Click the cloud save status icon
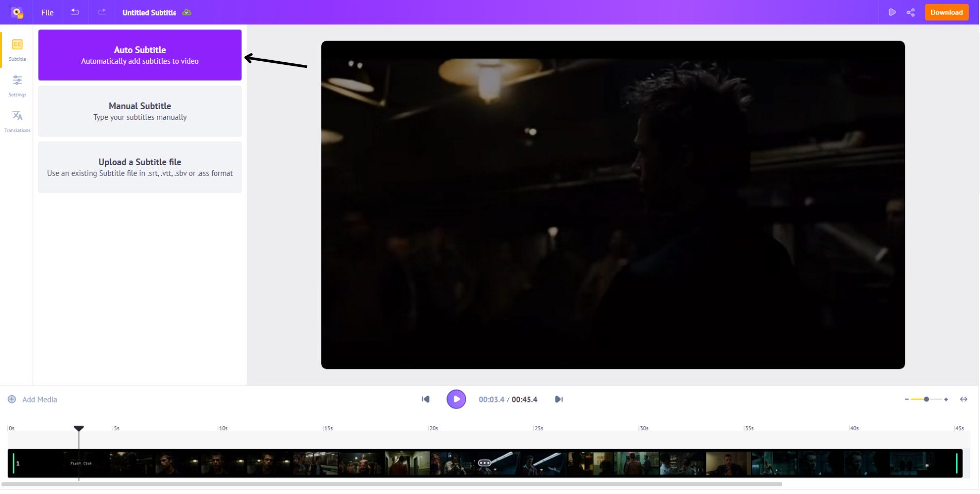The height and width of the screenshot is (494, 980). (187, 12)
